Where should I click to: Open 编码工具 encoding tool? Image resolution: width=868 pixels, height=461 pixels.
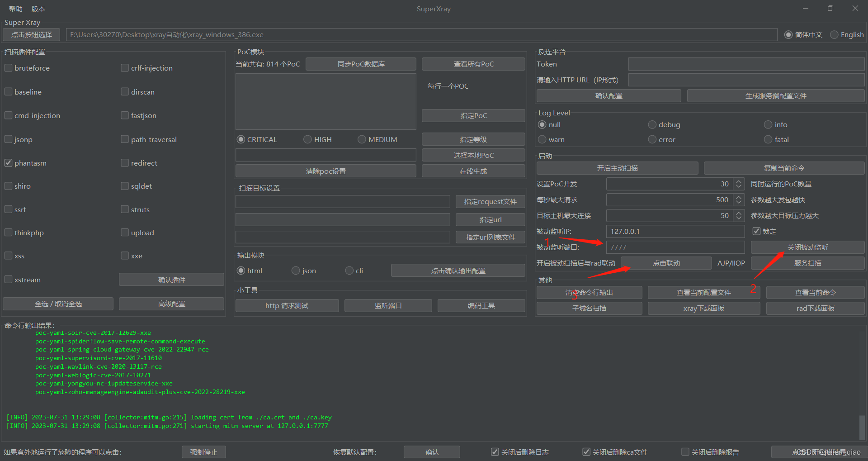[481, 306]
